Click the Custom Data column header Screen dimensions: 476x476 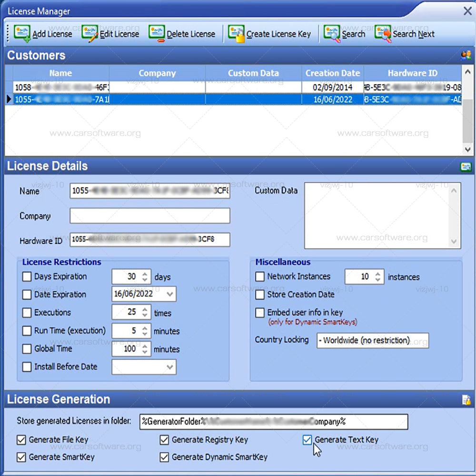[254, 73]
